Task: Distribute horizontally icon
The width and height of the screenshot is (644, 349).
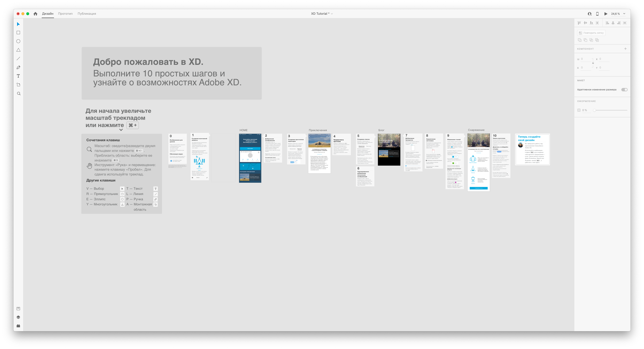Action: (597, 23)
